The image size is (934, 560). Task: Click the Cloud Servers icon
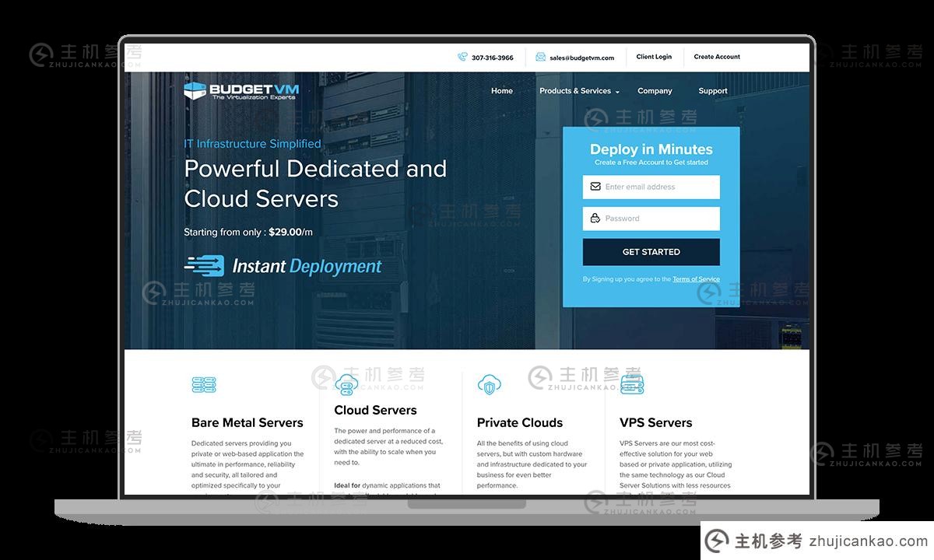[346, 384]
